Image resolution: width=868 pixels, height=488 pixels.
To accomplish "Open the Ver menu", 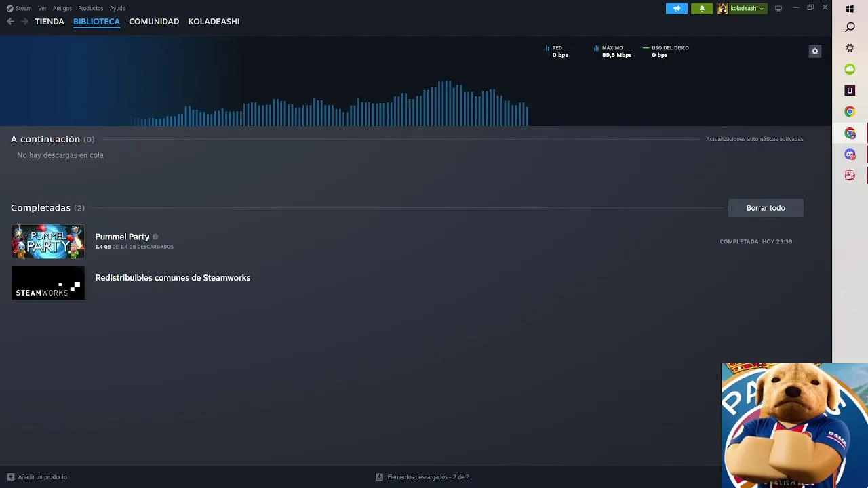I will [x=42, y=8].
